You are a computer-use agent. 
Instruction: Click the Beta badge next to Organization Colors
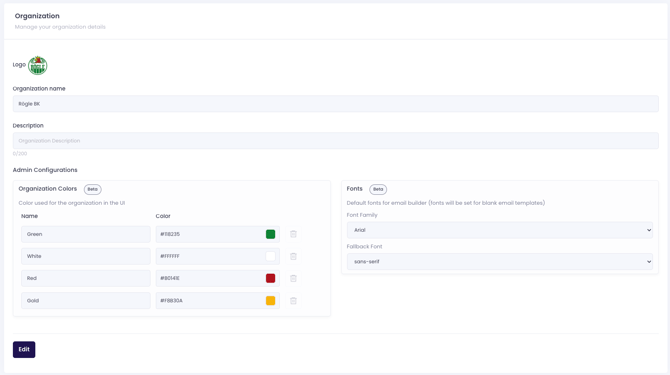(92, 189)
